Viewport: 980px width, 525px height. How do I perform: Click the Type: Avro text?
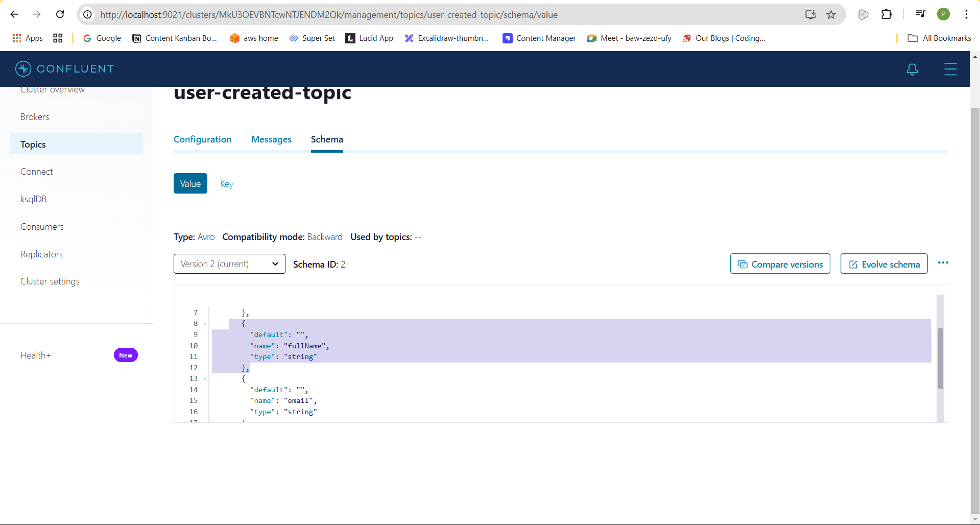194,237
